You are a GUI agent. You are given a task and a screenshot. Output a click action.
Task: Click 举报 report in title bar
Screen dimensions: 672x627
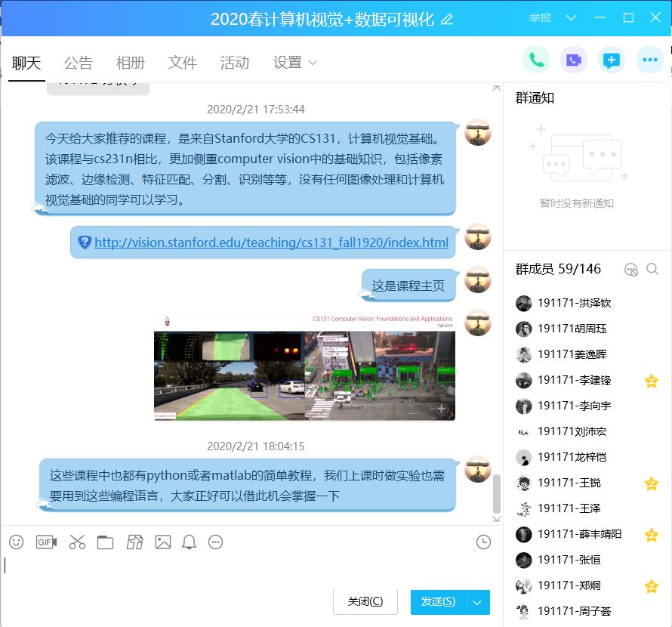point(540,17)
